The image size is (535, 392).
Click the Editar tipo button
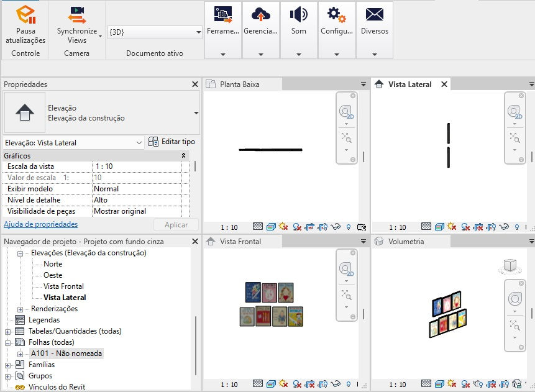(171, 142)
